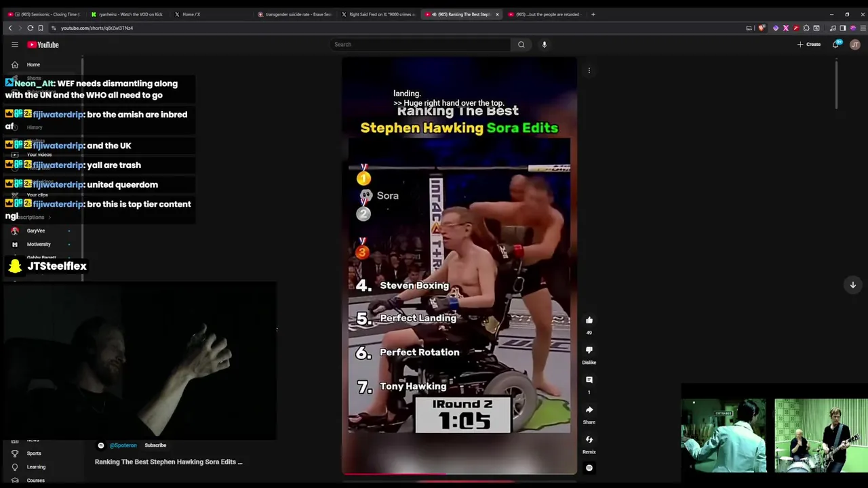Open the GaryVee subscription channel
Viewport: 868px width, 488px height.
click(36, 230)
